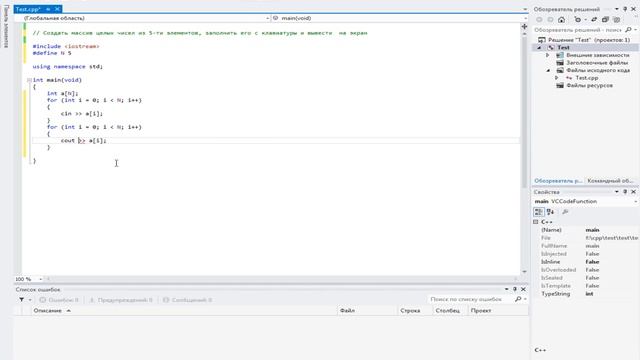Switch to the Team Explorer bottom tab
This screenshot has height=360, width=640.
610,180
